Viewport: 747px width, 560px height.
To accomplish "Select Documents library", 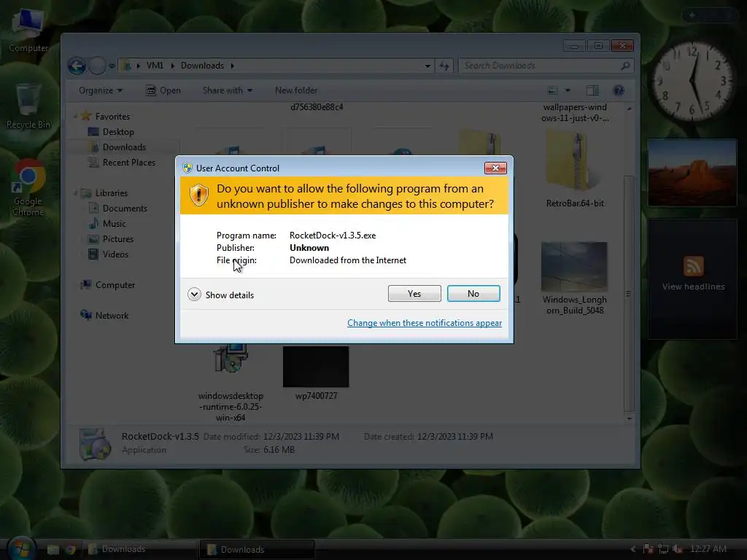I will 125,208.
